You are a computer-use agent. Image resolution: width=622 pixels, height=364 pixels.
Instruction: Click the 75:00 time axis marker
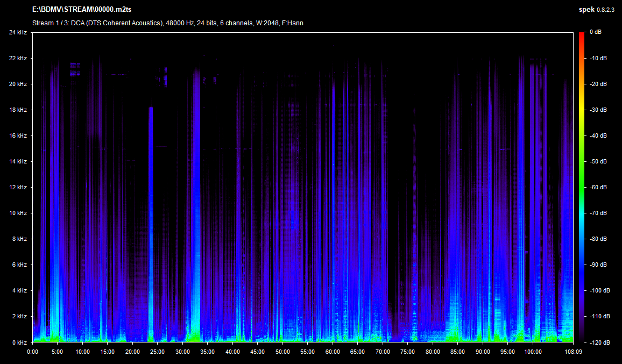(407, 352)
